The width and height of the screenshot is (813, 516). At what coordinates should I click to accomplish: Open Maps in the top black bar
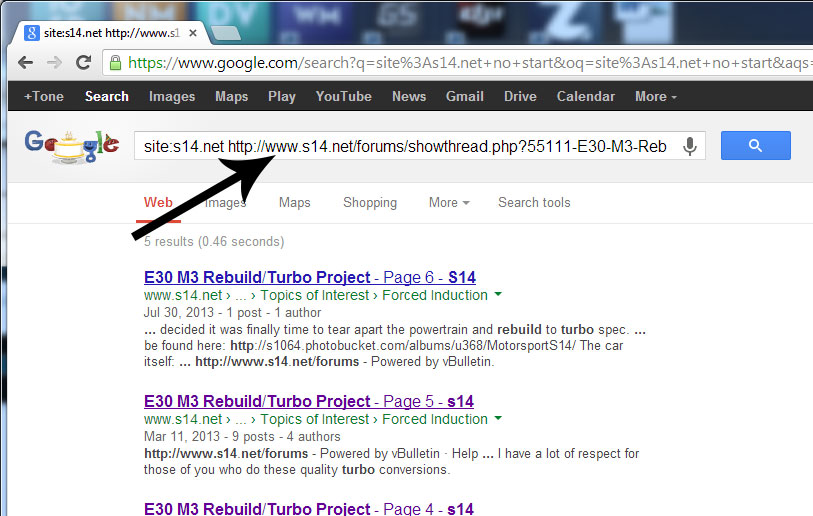[232, 96]
